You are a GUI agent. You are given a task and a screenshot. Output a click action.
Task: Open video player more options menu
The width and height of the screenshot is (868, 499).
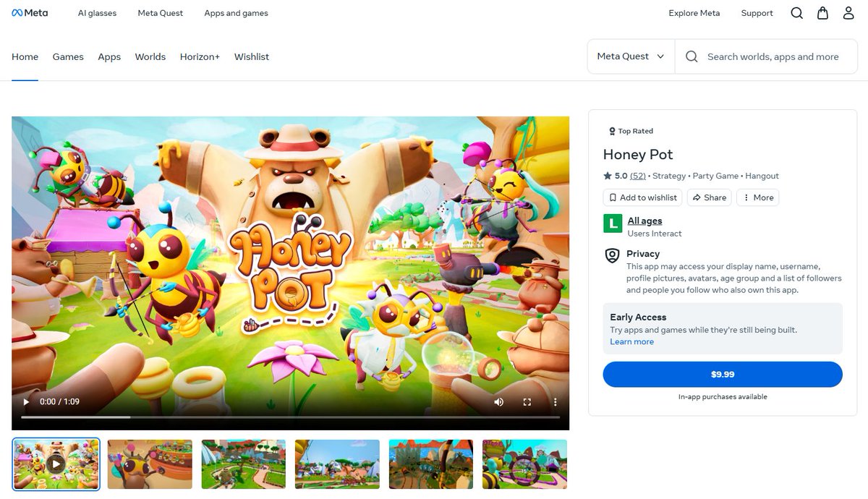pyautogui.click(x=556, y=402)
